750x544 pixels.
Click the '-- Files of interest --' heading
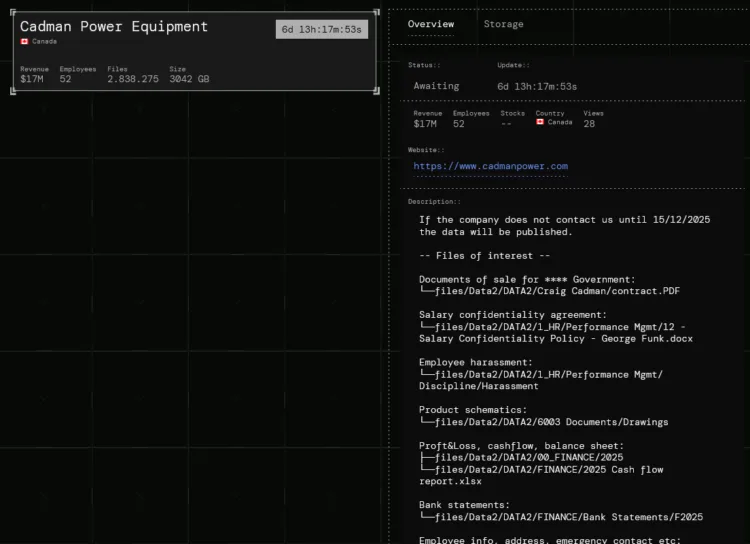pyautogui.click(x=485, y=255)
